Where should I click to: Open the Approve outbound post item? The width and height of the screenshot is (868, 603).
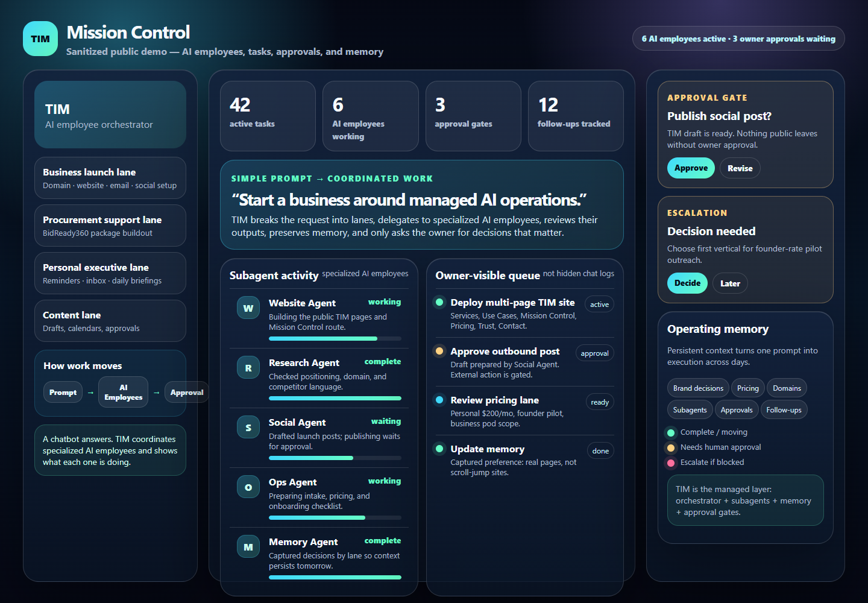524,362
